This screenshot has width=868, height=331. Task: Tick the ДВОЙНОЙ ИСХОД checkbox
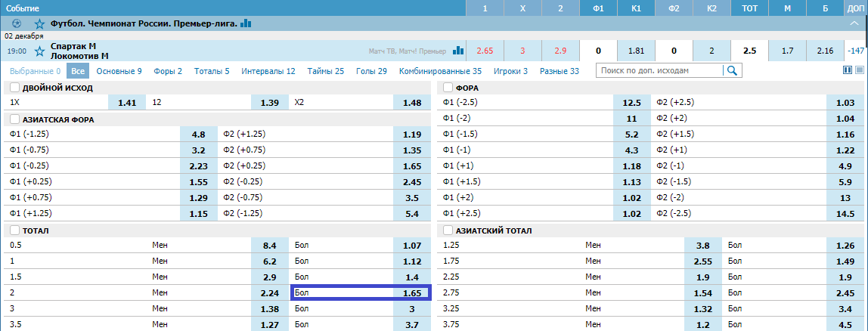coord(14,88)
